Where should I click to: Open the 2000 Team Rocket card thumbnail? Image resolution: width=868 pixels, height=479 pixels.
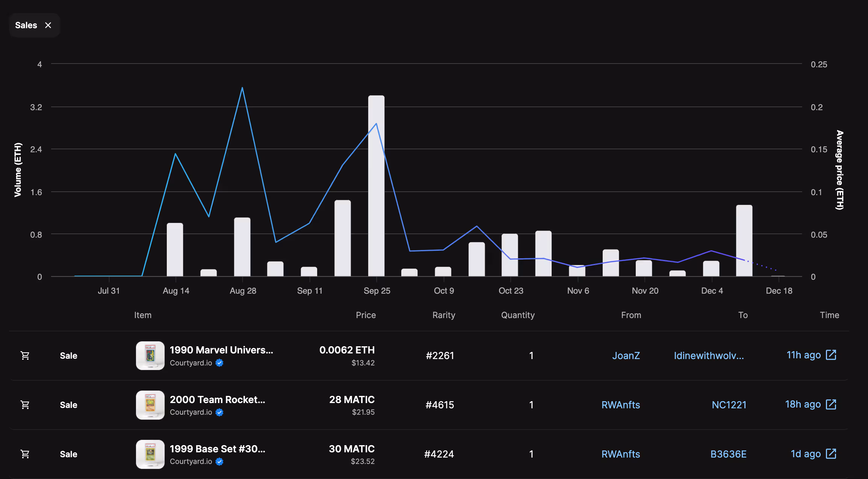(x=150, y=405)
